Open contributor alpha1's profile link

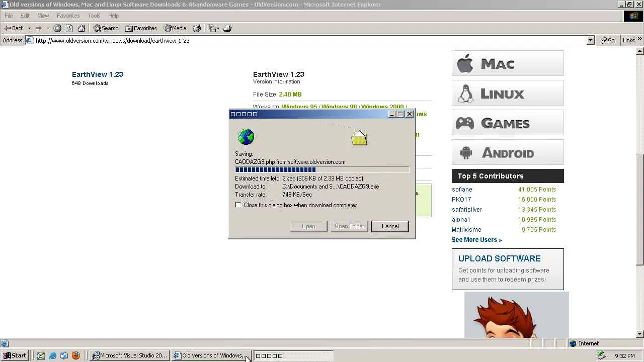pos(461,220)
